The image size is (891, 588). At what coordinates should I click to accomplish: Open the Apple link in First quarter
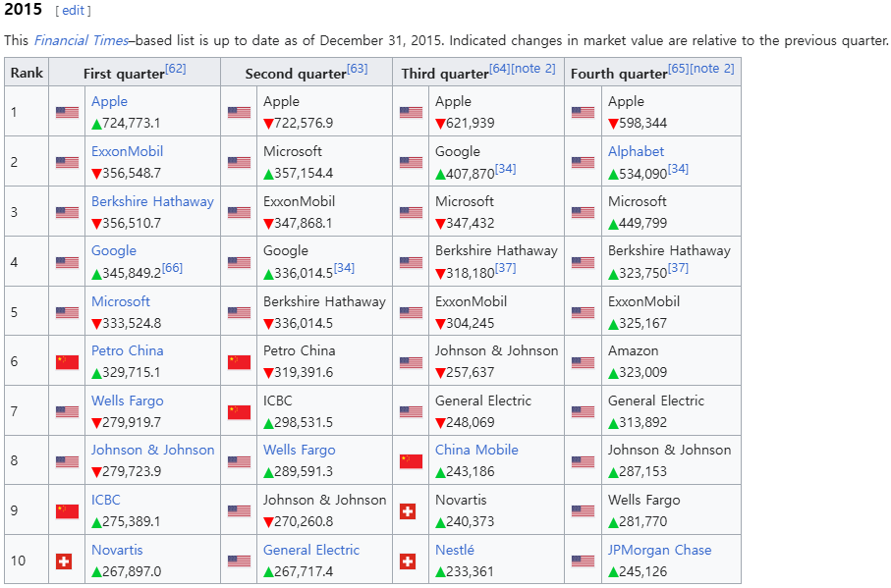[110, 101]
